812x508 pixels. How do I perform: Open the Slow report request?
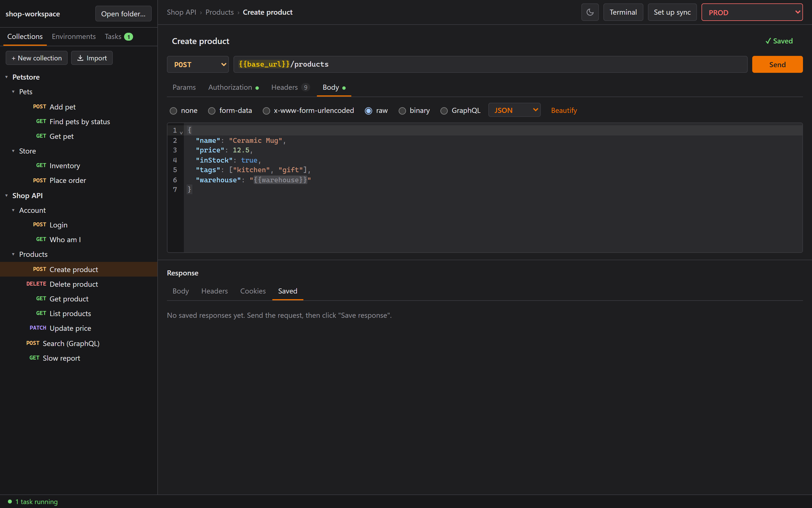[78, 358]
